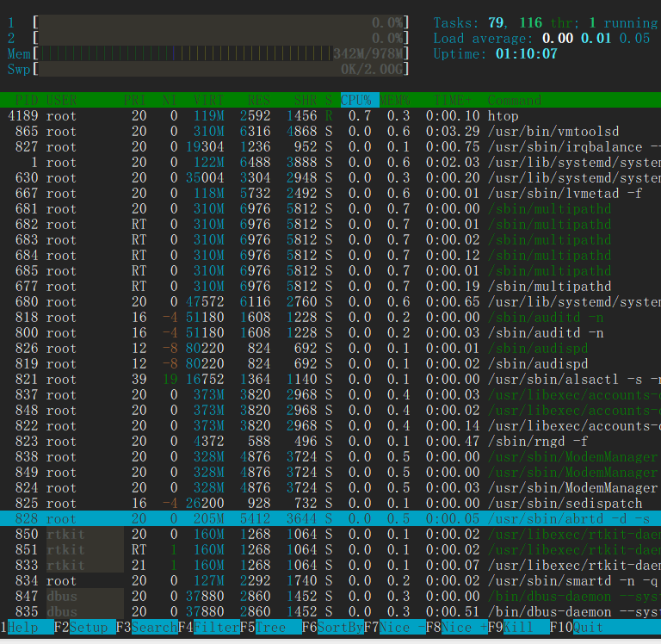
Task: Select the /usr/sbin/smartd process row
Action: click(330, 581)
